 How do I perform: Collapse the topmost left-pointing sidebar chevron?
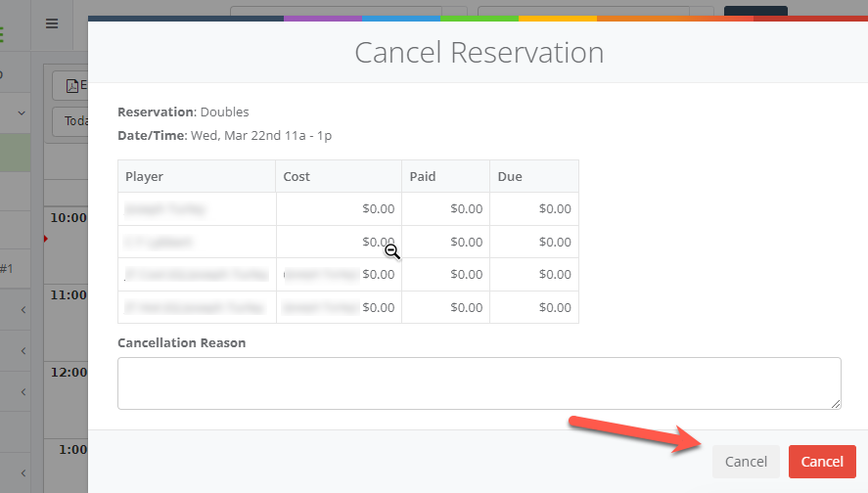(x=23, y=311)
